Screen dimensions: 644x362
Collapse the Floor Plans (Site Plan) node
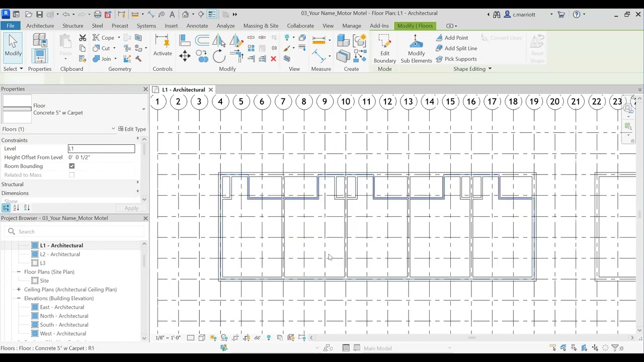pyautogui.click(x=19, y=272)
